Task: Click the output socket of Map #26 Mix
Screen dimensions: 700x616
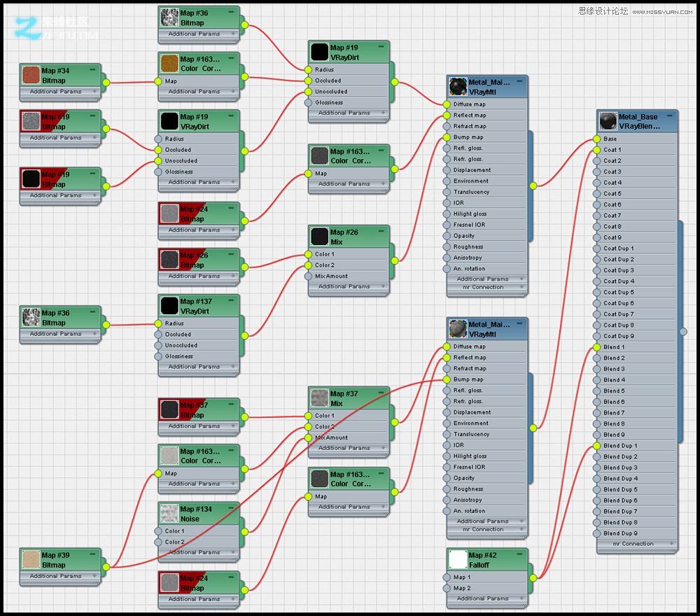Action: [395, 260]
